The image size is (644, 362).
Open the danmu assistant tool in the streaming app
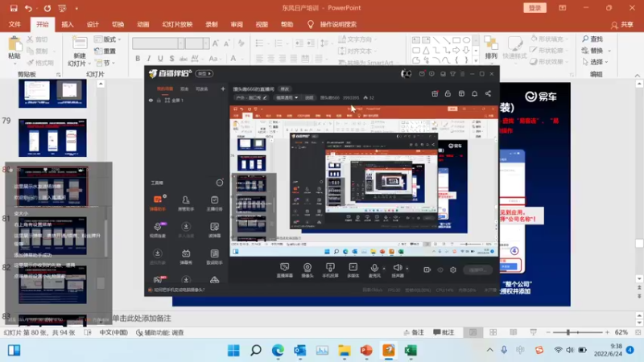click(158, 204)
